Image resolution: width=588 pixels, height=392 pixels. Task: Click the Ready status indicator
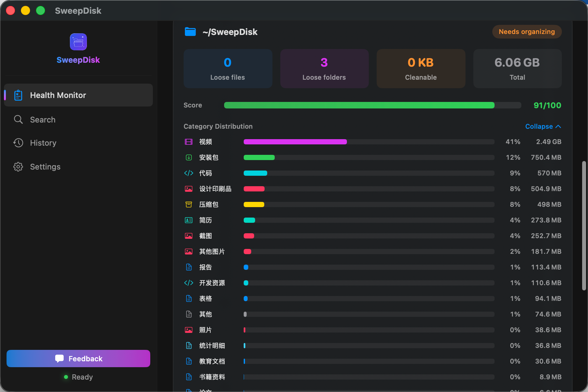78,377
